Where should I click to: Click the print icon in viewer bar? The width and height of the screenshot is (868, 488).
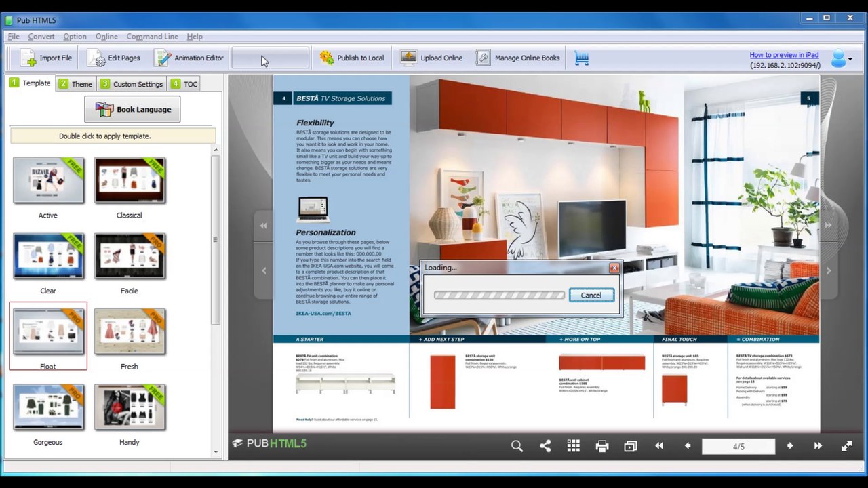coord(602,446)
